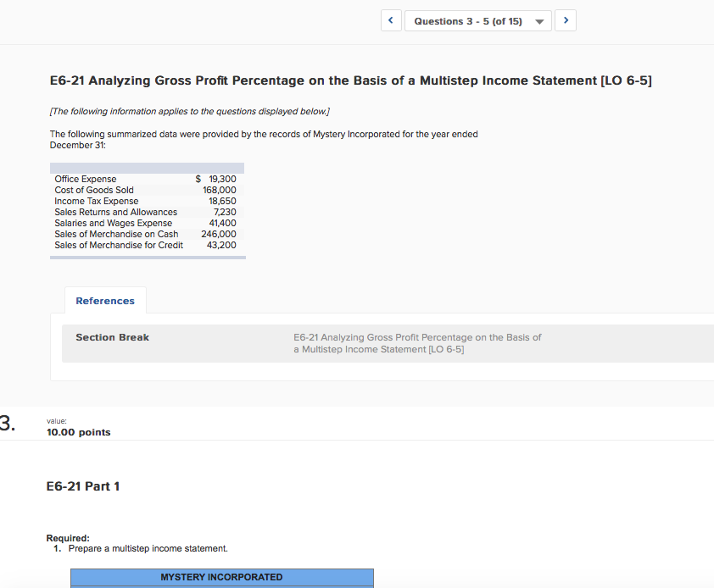Select the Section Break entry

pos(112,336)
